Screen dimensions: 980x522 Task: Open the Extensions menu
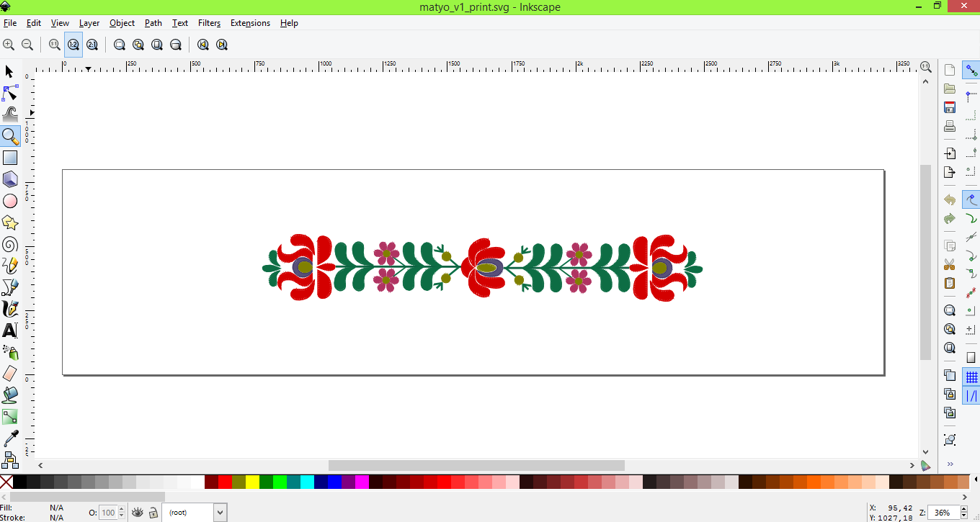click(250, 23)
